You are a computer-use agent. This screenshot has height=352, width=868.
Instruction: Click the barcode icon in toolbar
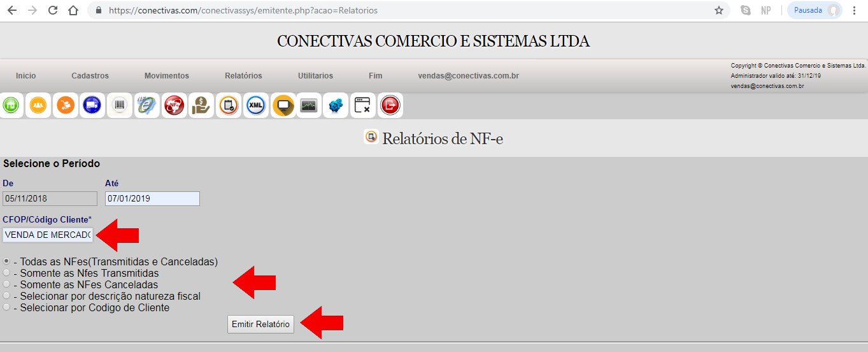point(120,105)
